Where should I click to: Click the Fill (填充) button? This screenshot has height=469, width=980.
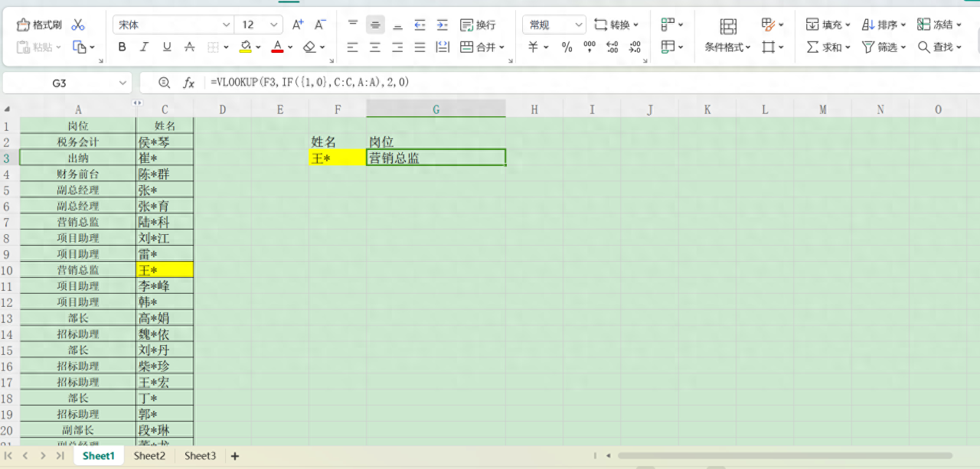tap(828, 24)
